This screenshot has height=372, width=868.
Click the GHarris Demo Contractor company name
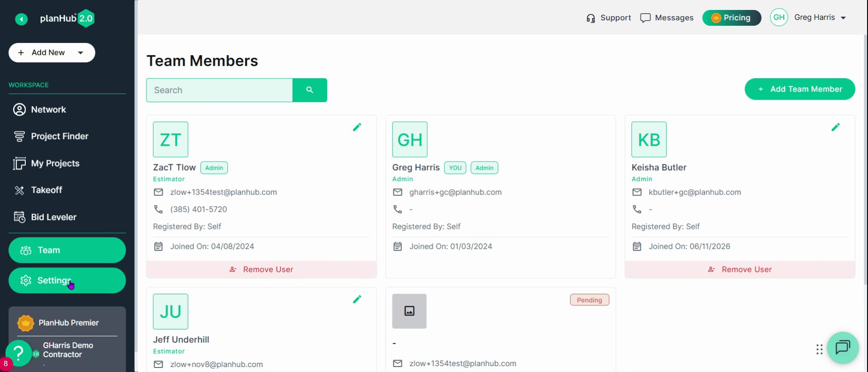tap(68, 350)
